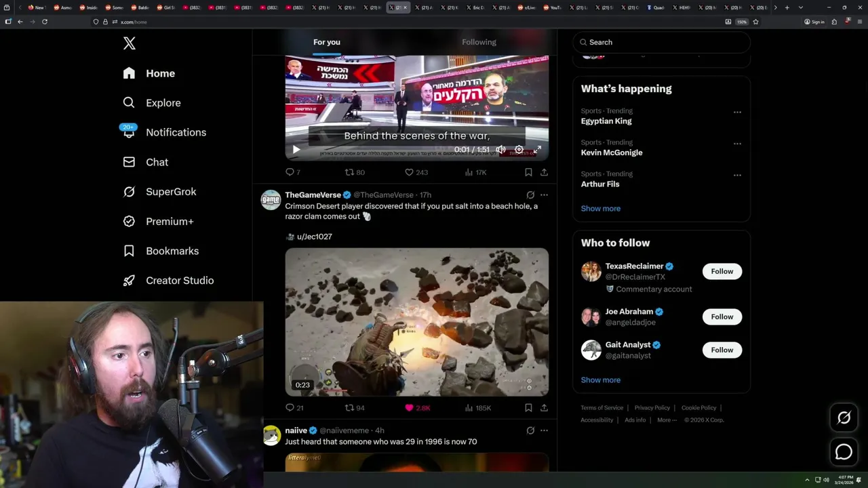This screenshot has width=868, height=488.
Task: Repost TheGameVerse post (94)
Action: click(355, 407)
